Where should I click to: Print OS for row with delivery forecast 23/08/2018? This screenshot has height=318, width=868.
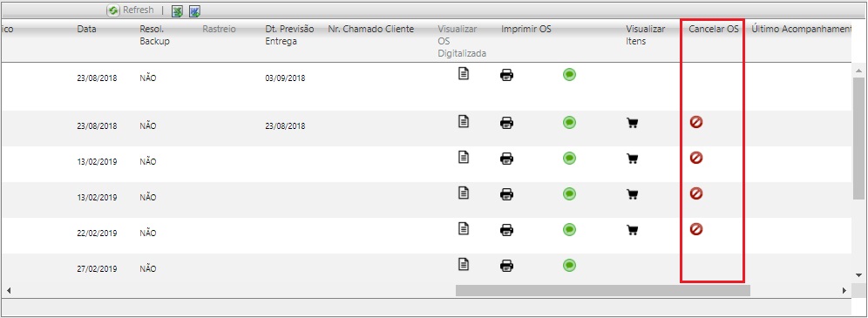(x=506, y=122)
